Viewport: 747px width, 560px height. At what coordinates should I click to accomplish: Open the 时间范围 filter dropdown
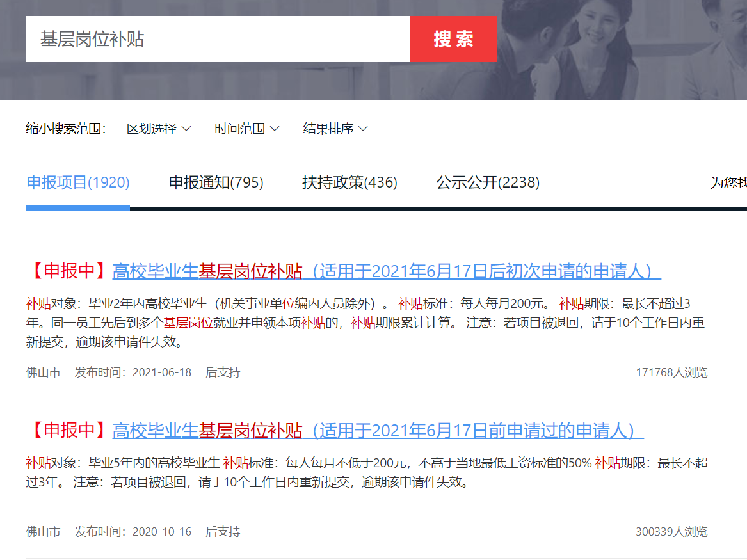(x=246, y=129)
